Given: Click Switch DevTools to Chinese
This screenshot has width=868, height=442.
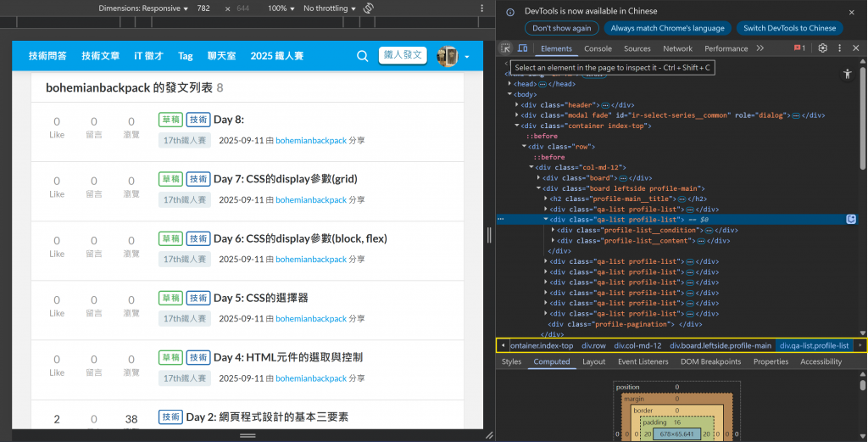Looking at the screenshot, I should pyautogui.click(x=789, y=28).
